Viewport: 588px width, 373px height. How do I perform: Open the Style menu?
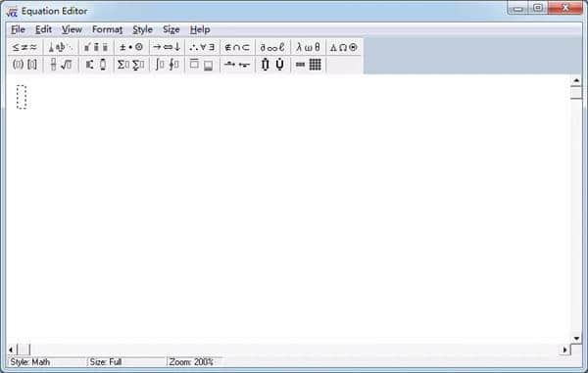(x=142, y=29)
